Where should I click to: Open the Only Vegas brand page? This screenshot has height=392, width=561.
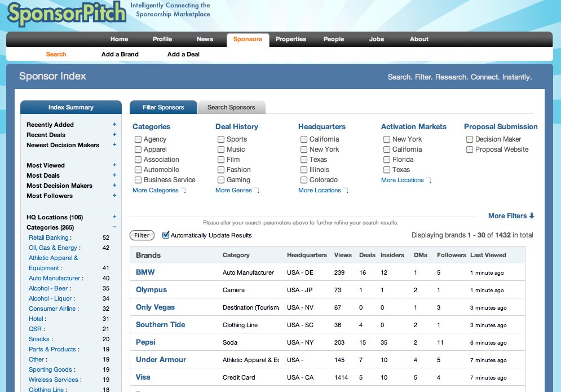155,307
